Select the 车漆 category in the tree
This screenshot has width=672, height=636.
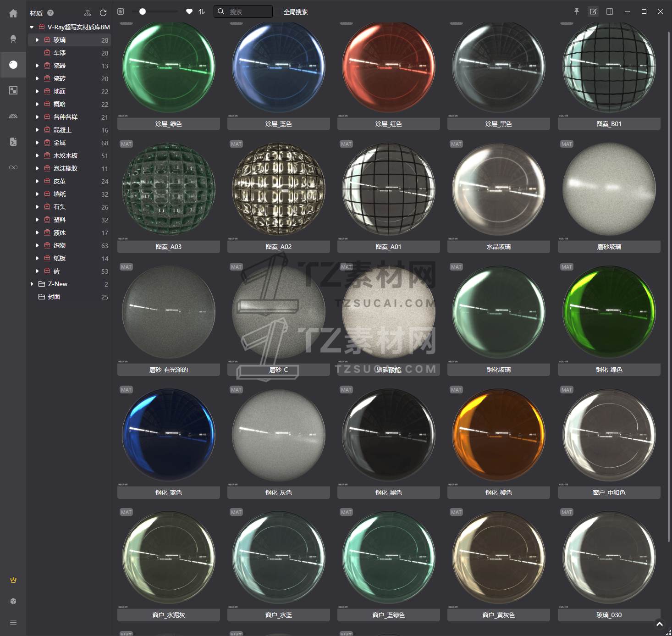coord(60,53)
